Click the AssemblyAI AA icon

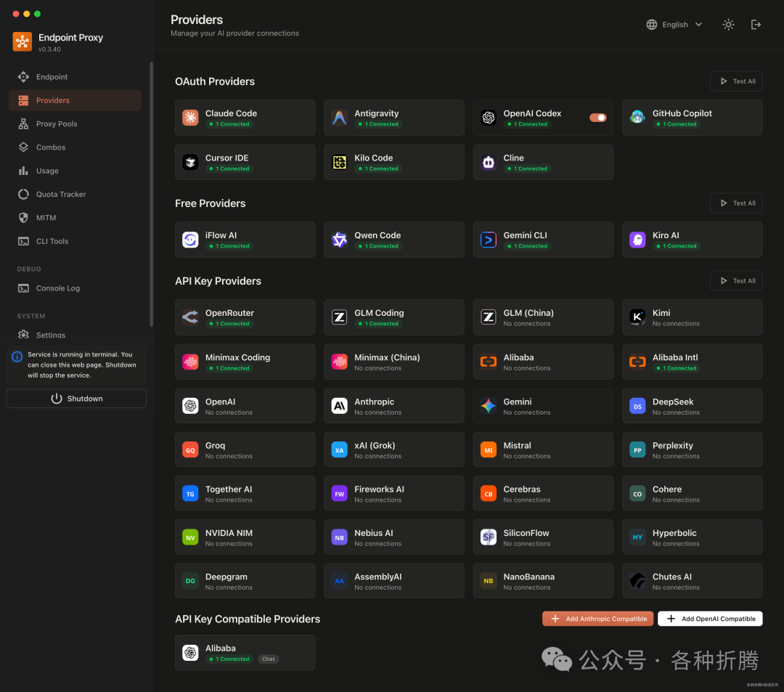click(x=339, y=580)
